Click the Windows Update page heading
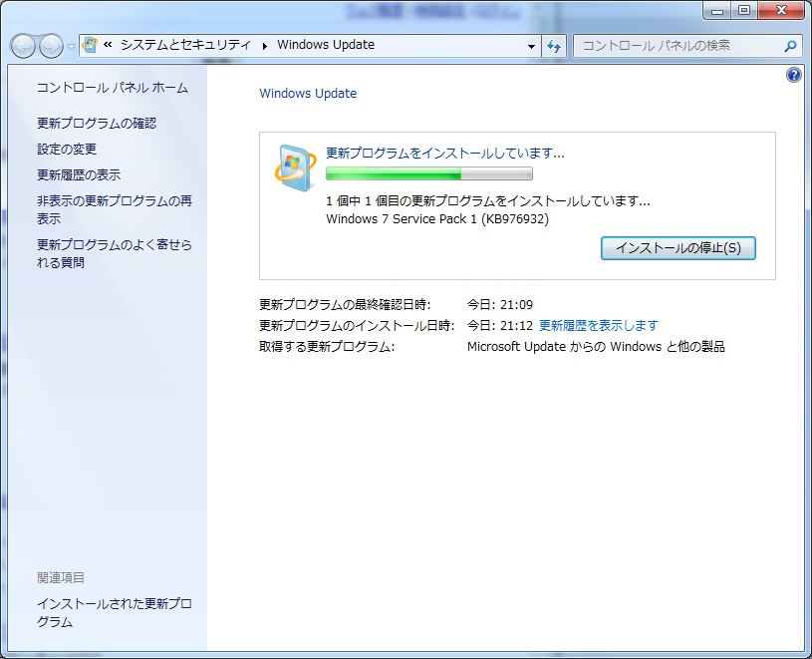 coord(308,94)
